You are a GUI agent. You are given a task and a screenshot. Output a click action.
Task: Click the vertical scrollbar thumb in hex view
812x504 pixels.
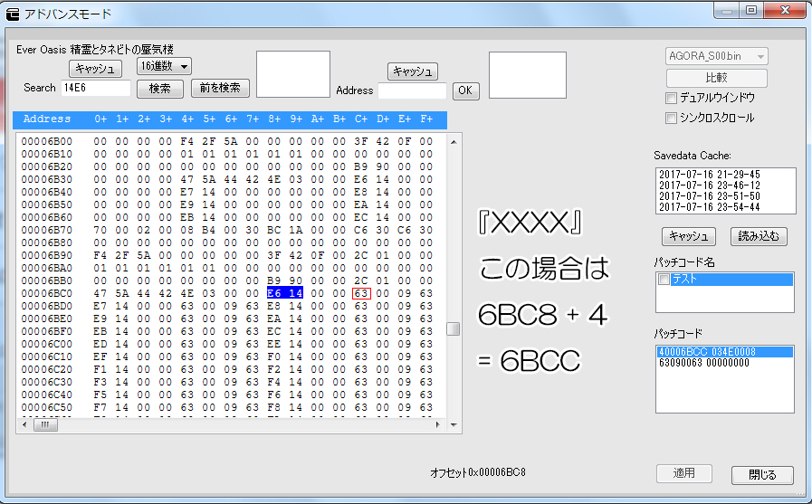[454, 328]
